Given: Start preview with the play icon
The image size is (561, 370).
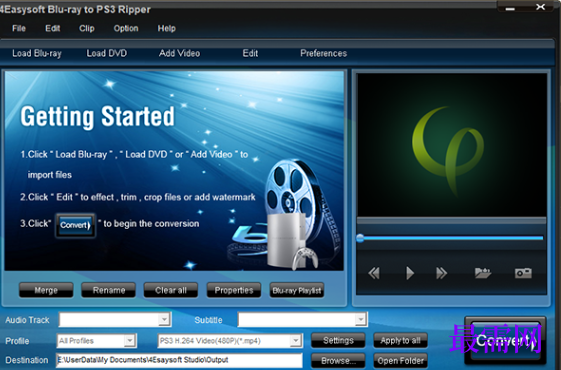Looking at the screenshot, I should (410, 273).
